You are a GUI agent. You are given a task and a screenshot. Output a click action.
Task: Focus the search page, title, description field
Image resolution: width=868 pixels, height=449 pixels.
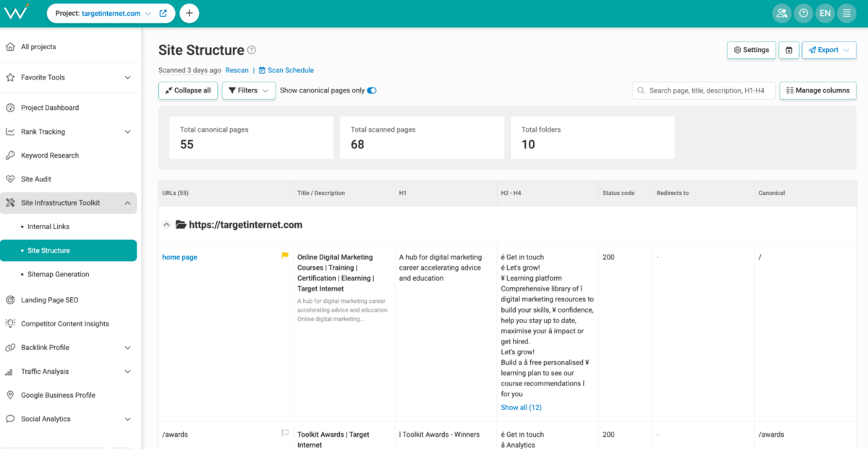(704, 90)
